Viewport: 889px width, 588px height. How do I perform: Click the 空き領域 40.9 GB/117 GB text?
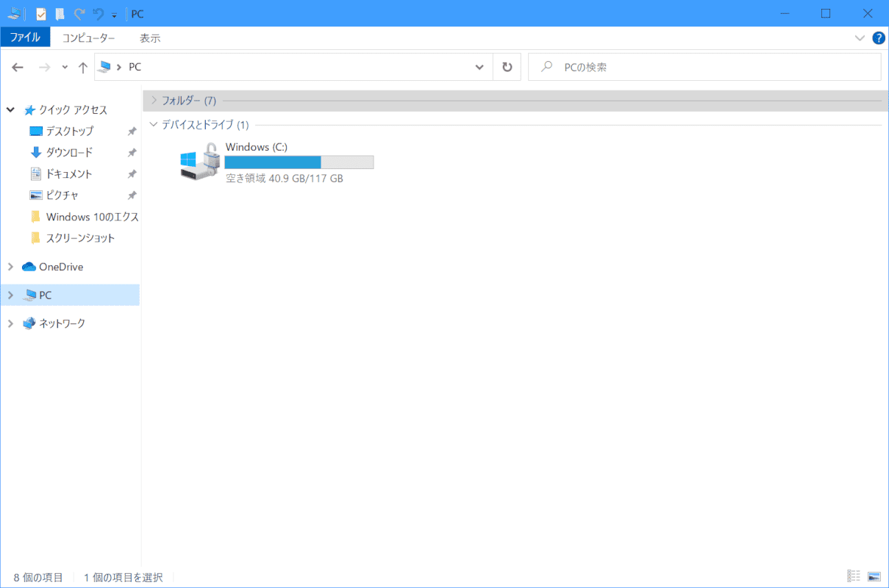click(x=285, y=178)
